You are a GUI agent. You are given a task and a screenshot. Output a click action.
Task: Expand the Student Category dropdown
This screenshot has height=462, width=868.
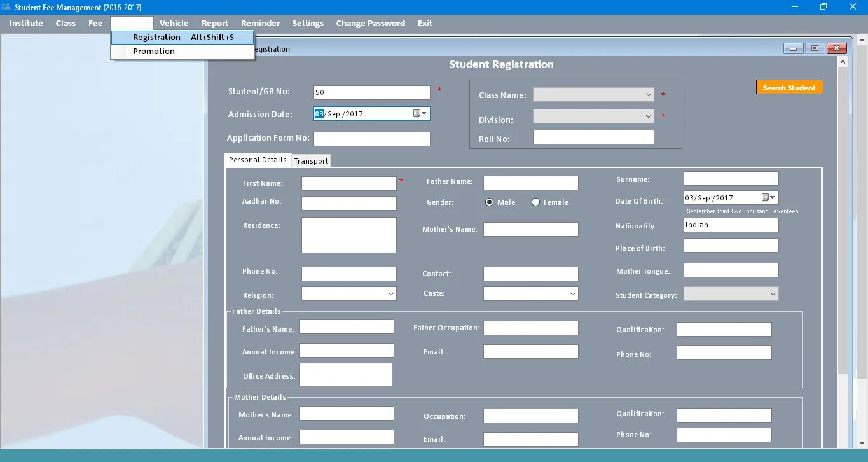coord(773,294)
